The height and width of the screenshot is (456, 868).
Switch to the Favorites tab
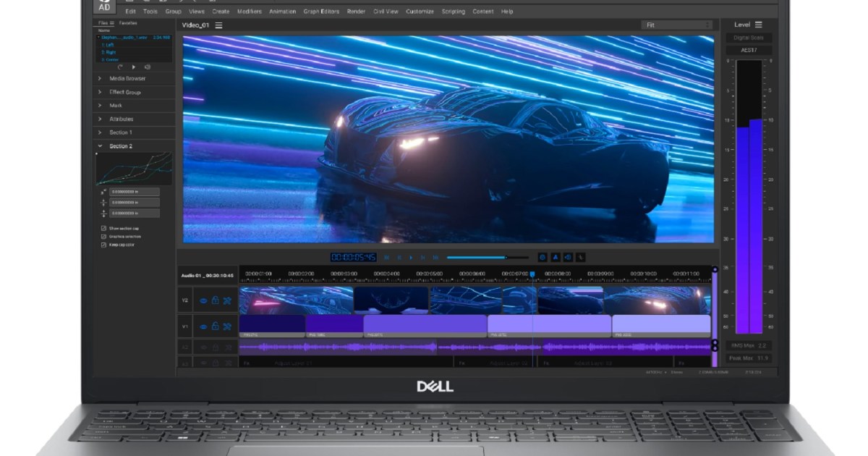click(128, 23)
